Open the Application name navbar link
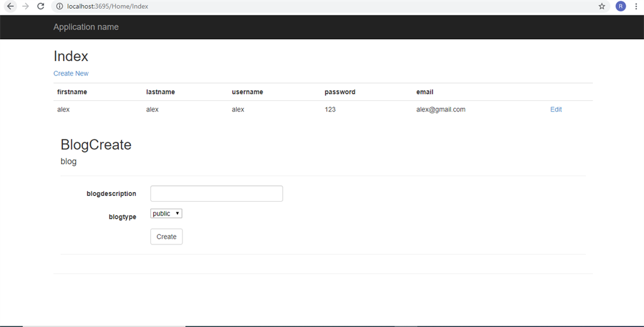The height and width of the screenshot is (327, 644). [x=86, y=26]
